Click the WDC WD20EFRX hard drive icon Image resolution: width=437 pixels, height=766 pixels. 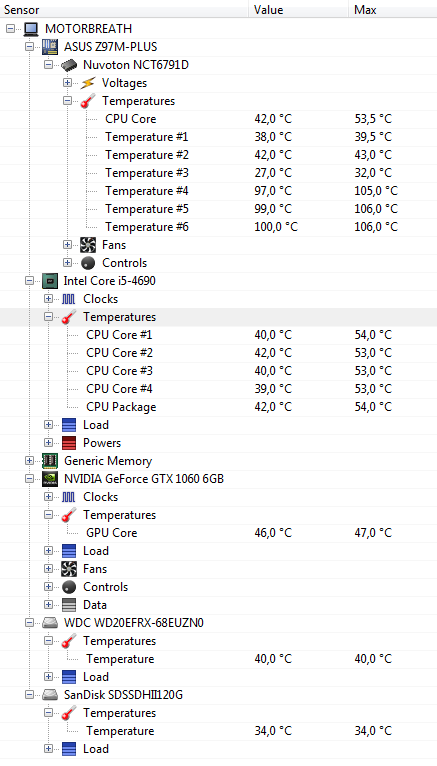tap(50, 623)
